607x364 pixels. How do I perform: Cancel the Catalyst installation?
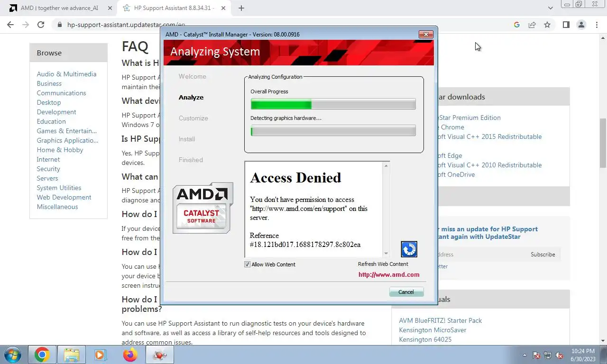(406, 292)
